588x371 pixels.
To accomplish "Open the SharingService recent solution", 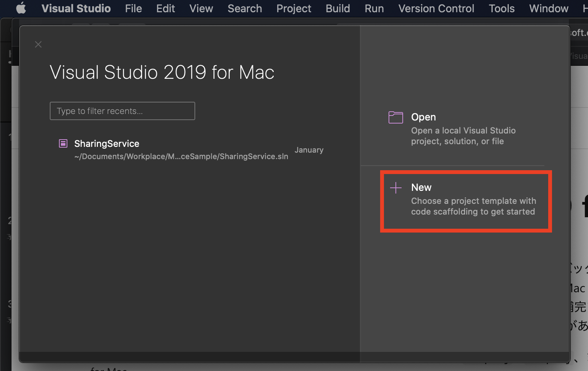I will tap(191, 150).
